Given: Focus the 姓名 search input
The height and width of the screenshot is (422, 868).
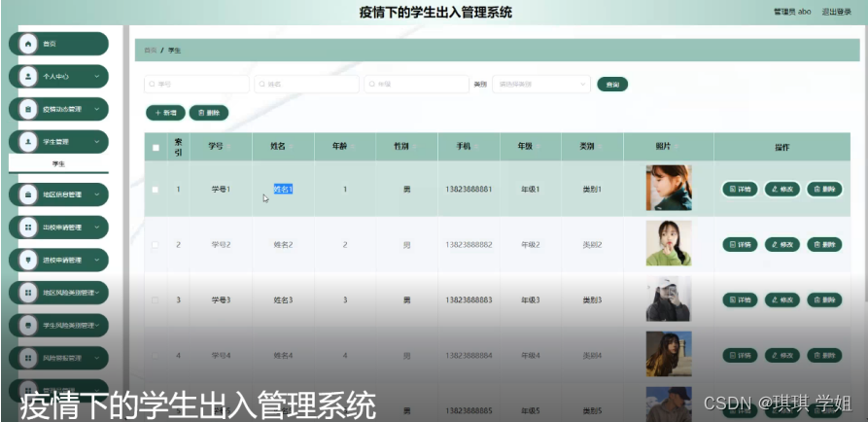Looking at the screenshot, I should [x=307, y=85].
